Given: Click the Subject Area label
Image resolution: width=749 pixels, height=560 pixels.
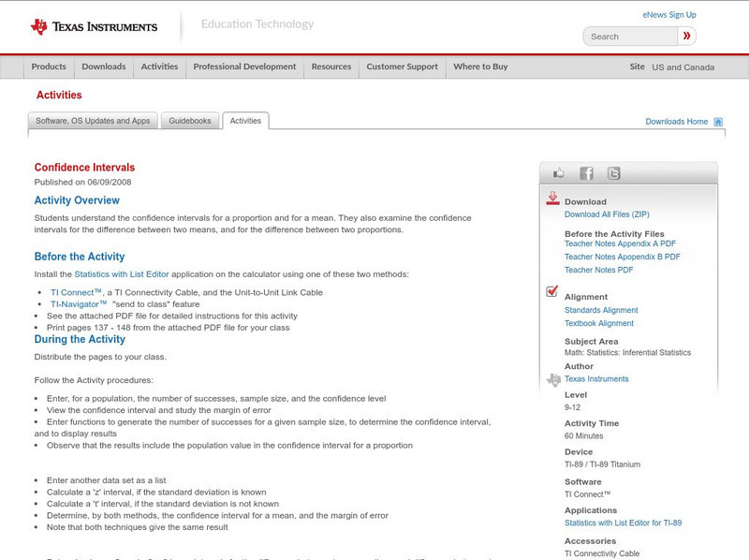Looking at the screenshot, I should [592, 342].
